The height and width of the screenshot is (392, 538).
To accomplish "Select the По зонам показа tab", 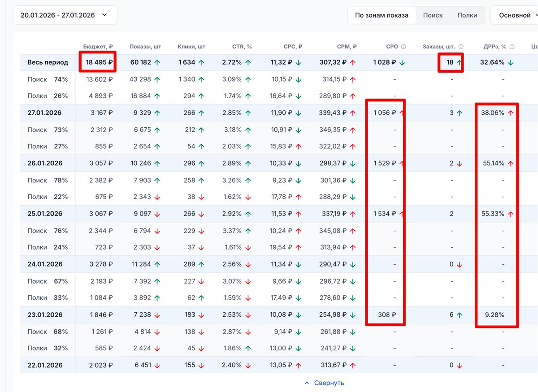I will coord(382,15).
